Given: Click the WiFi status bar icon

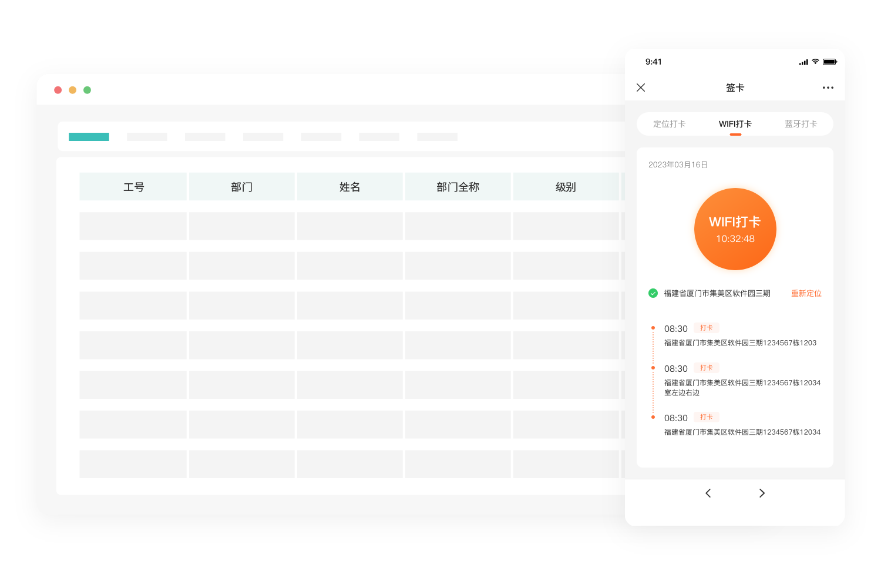Looking at the screenshot, I should (815, 62).
